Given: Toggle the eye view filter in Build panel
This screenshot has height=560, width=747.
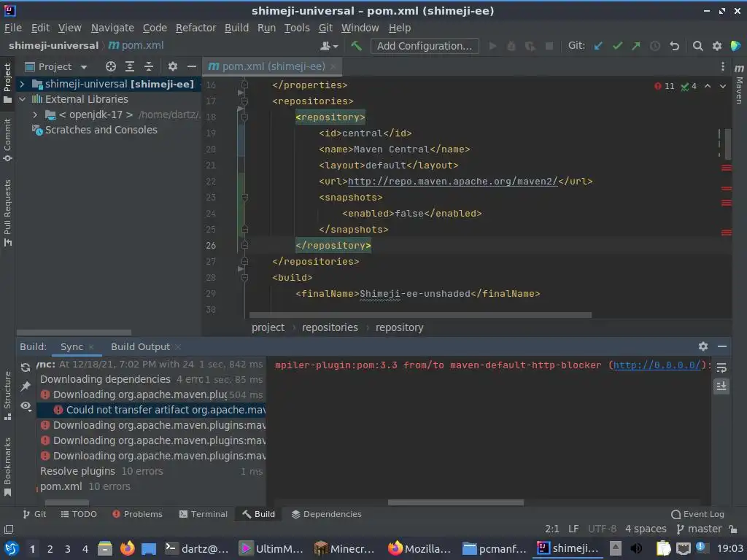Looking at the screenshot, I should point(26,405).
